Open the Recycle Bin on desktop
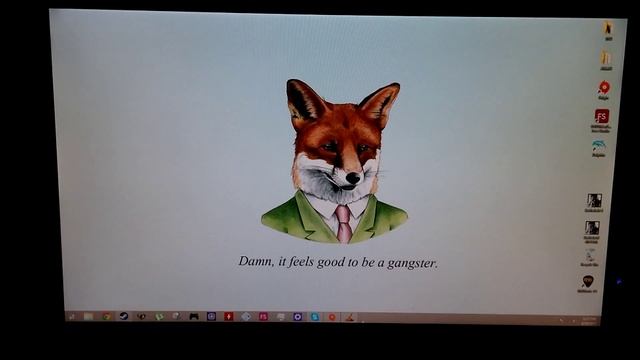This screenshot has height=360, width=640. (x=590, y=258)
